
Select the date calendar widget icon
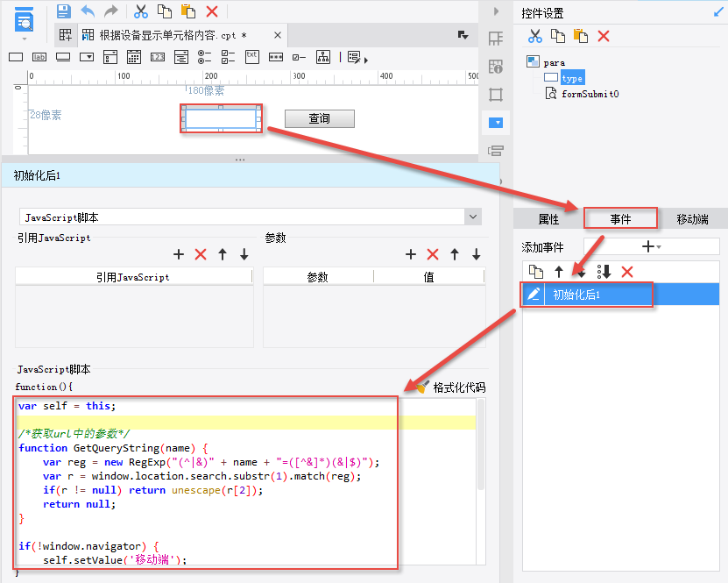pyautogui.click(x=134, y=57)
